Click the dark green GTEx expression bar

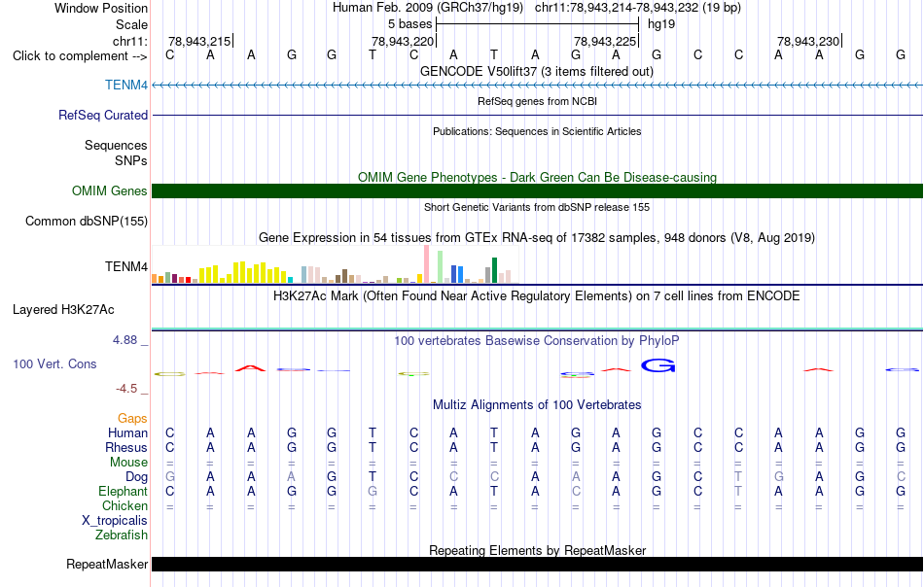[x=494, y=270]
